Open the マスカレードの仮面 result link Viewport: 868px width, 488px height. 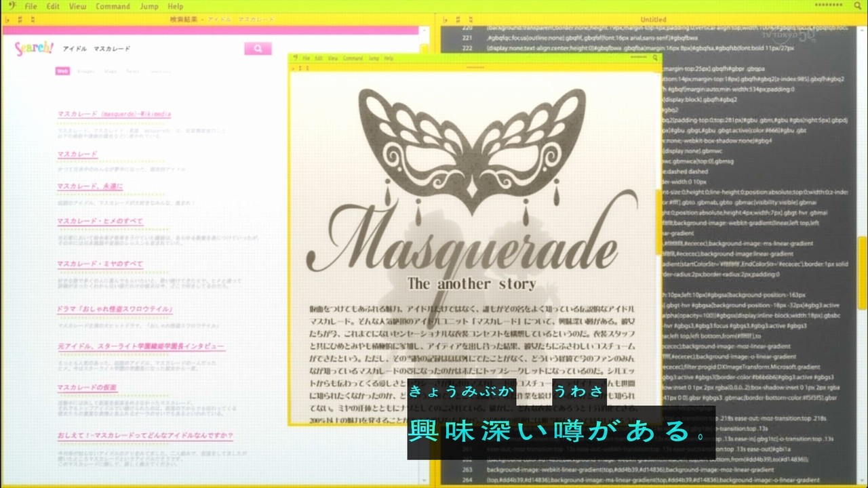click(87, 387)
